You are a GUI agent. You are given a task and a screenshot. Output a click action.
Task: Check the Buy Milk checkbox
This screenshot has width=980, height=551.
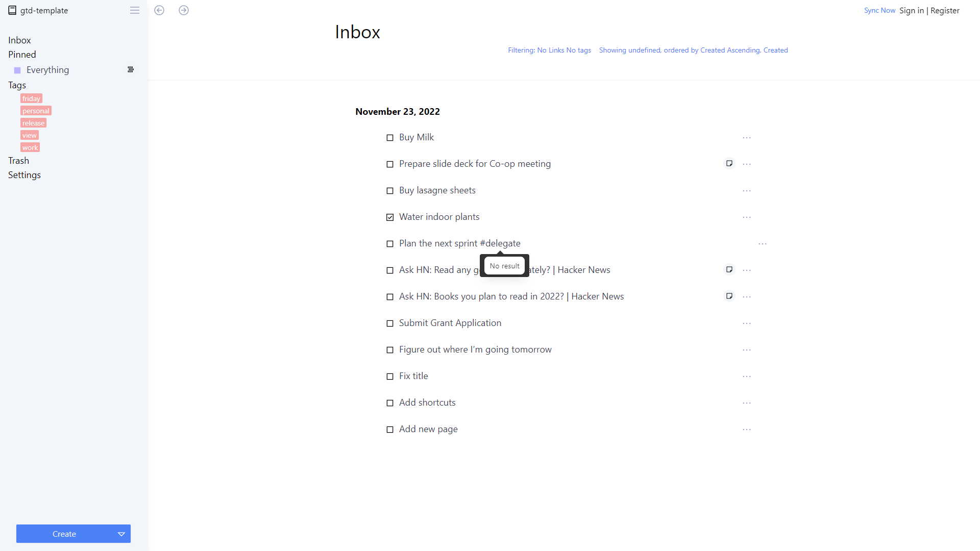[390, 138]
